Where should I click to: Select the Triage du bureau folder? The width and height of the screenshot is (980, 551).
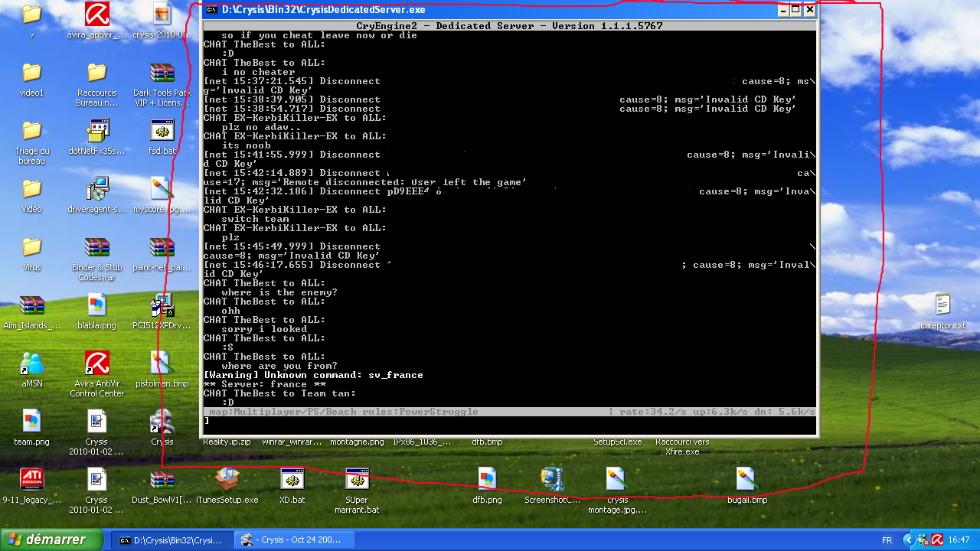pyautogui.click(x=31, y=130)
